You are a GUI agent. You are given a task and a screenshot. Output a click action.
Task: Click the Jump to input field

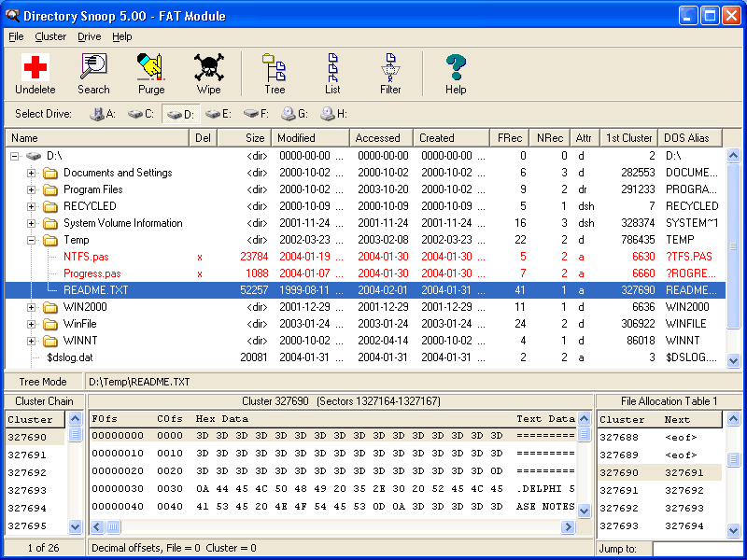[698, 549]
